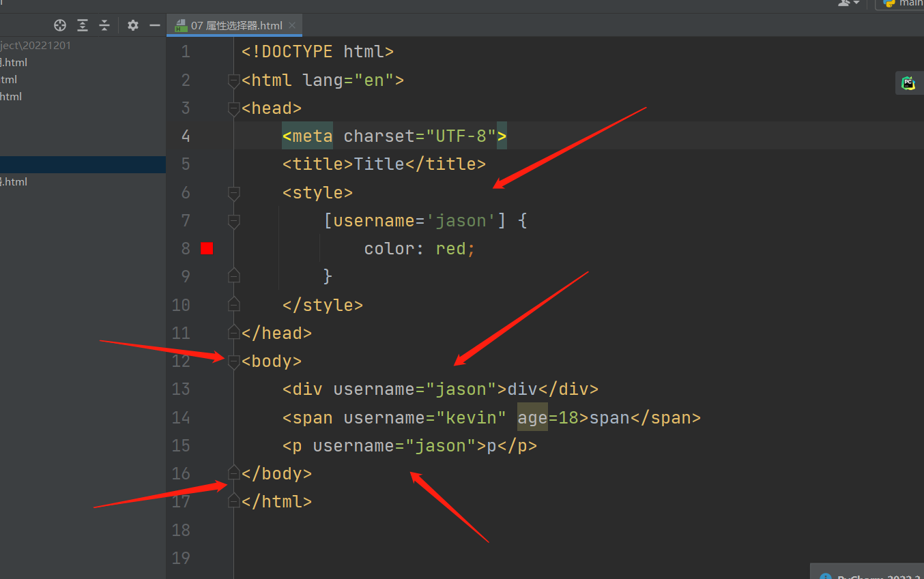Click the color property name on line 8

[389, 249]
